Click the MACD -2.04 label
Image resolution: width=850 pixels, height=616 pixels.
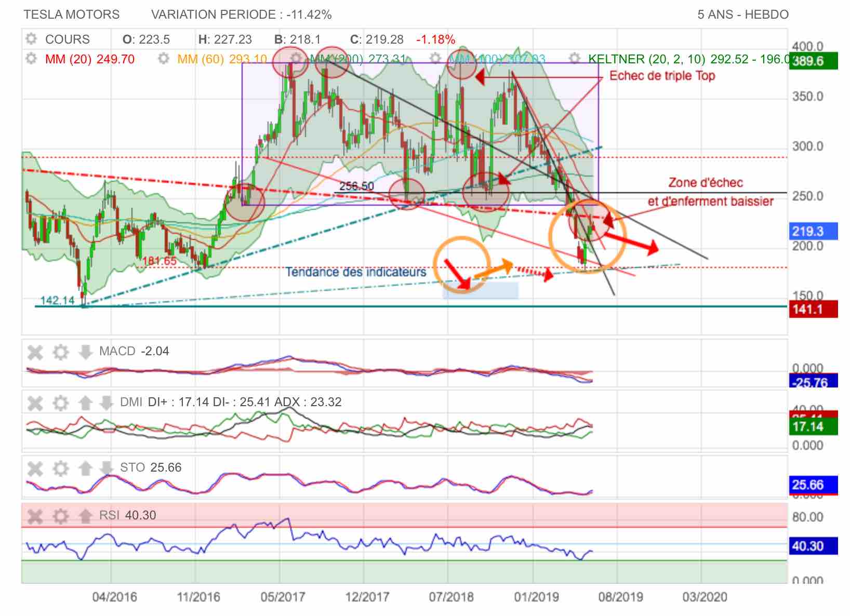point(134,352)
